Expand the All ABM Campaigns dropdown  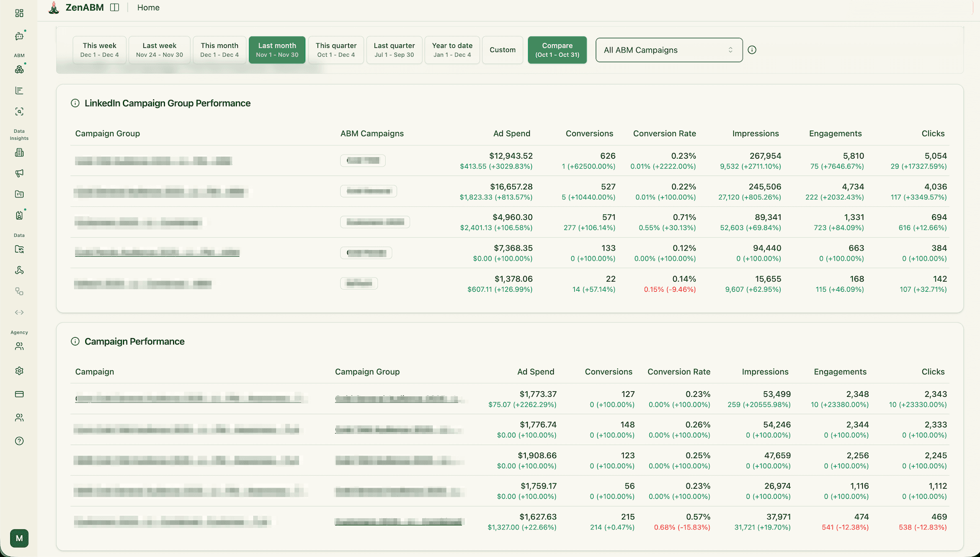669,50
